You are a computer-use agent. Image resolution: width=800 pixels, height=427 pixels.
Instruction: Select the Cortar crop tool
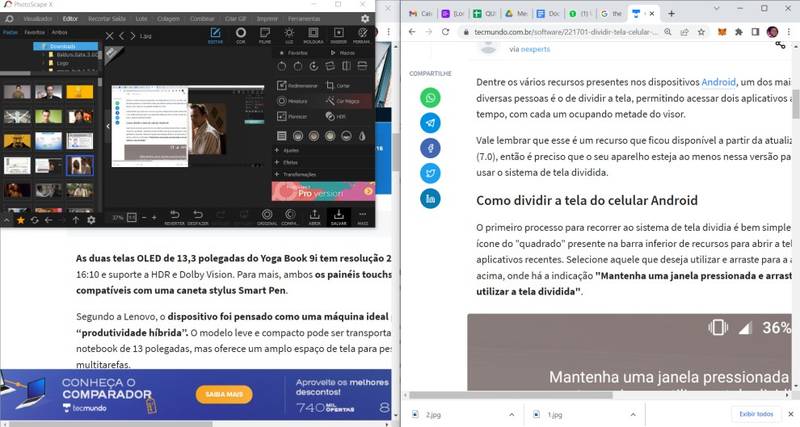(338, 86)
